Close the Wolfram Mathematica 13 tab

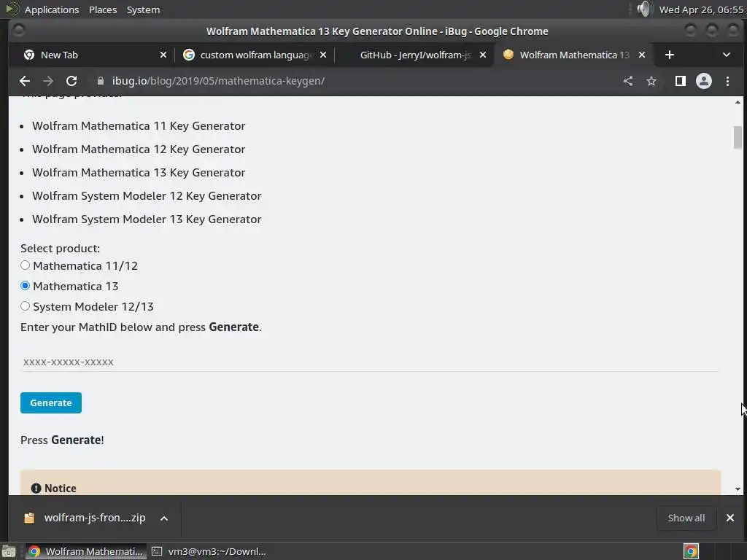(642, 55)
